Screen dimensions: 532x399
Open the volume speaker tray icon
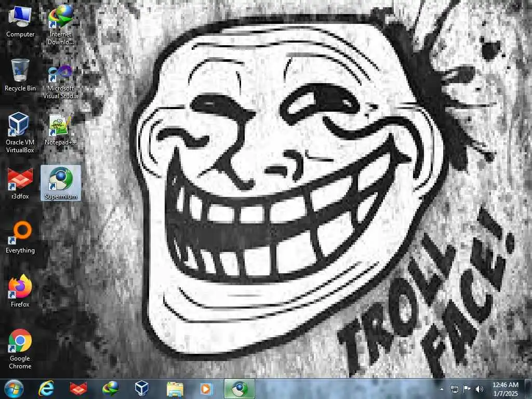click(x=480, y=389)
